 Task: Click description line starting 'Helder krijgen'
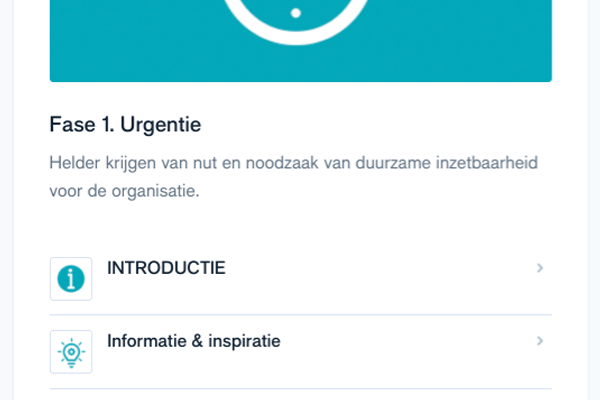[x=293, y=163]
